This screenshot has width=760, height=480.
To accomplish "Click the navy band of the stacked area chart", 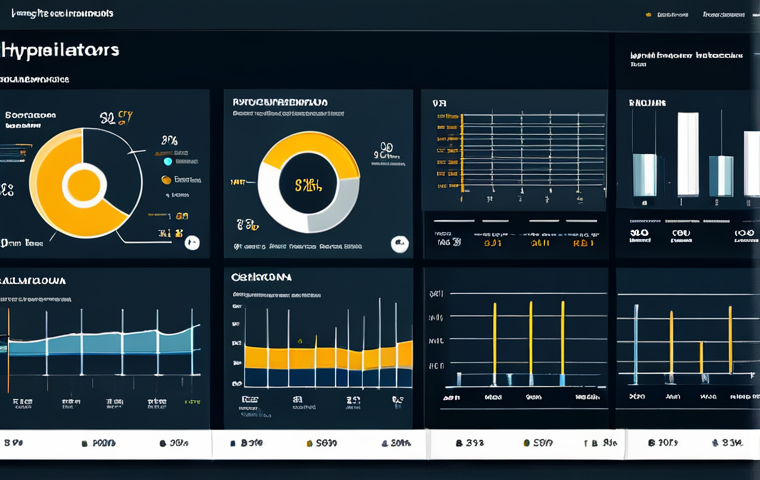I will (330, 377).
